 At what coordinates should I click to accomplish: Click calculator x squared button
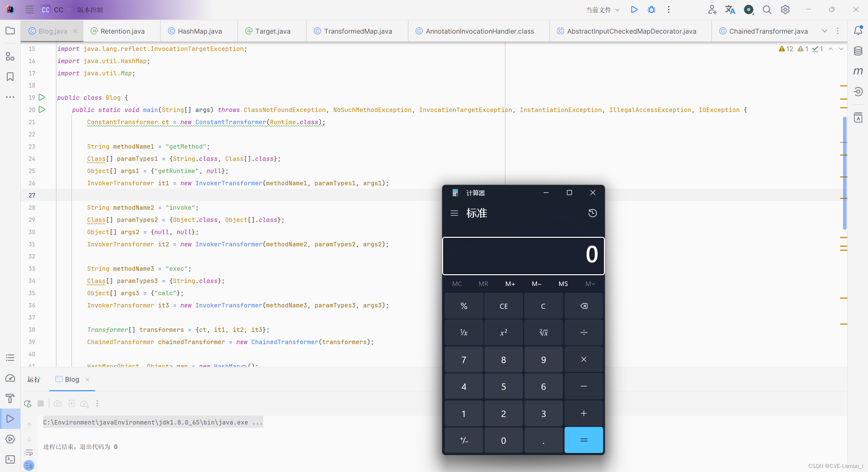click(504, 333)
